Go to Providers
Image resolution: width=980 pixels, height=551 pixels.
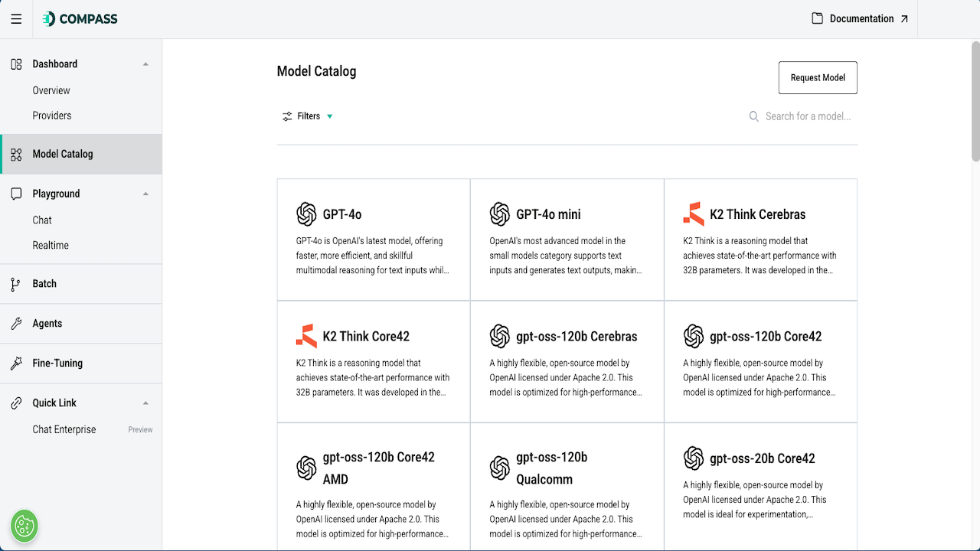52,116
